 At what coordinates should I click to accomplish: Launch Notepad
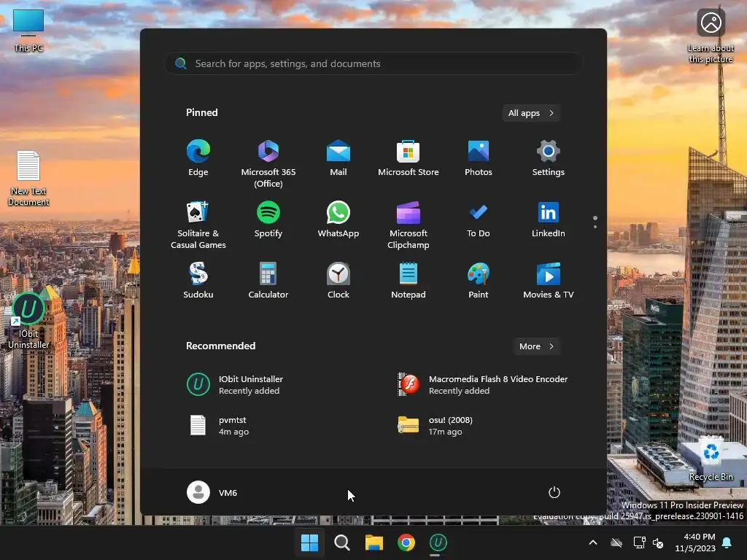pyautogui.click(x=409, y=281)
